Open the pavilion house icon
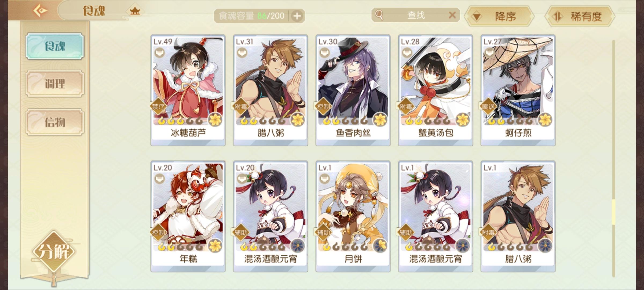 [x=135, y=11]
